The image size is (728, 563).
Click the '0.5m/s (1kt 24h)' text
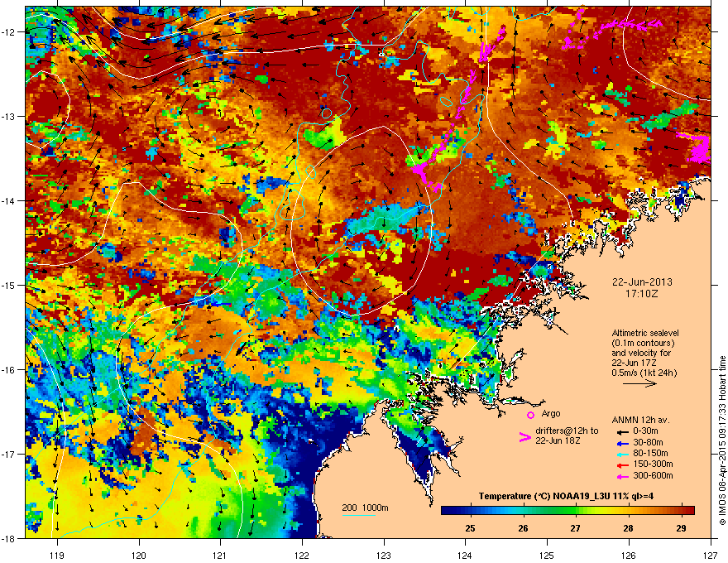[644, 373]
